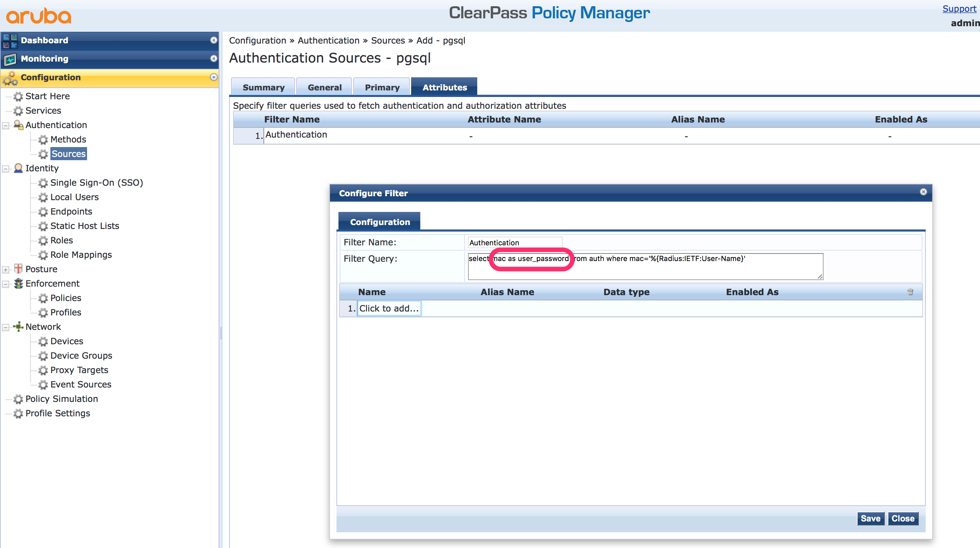Viewport: 980px width, 548px height.
Task: Expand the Dashboard section arrow
Action: click(214, 40)
